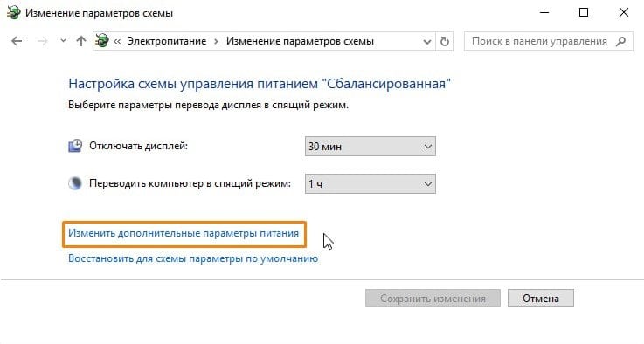Go back with the left arrow button
The height and width of the screenshot is (344, 644).
point(17,41)
